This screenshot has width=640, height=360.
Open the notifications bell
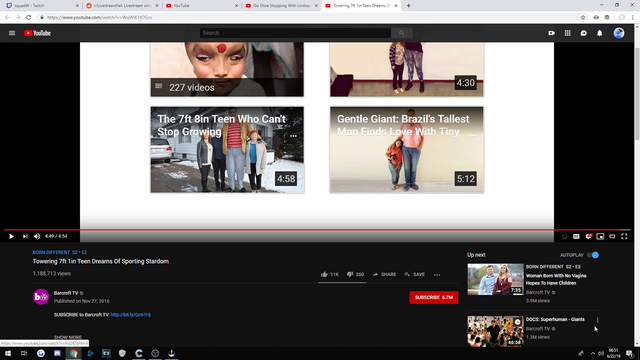tap(600, 33)
